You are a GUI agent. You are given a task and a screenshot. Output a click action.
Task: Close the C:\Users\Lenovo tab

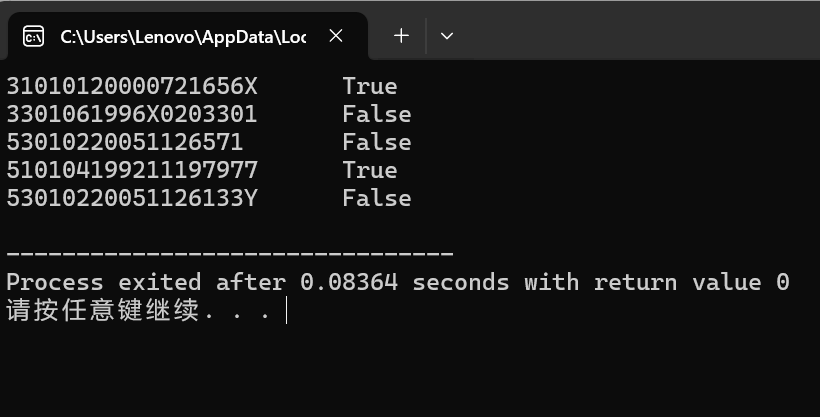tap(336, 36)
